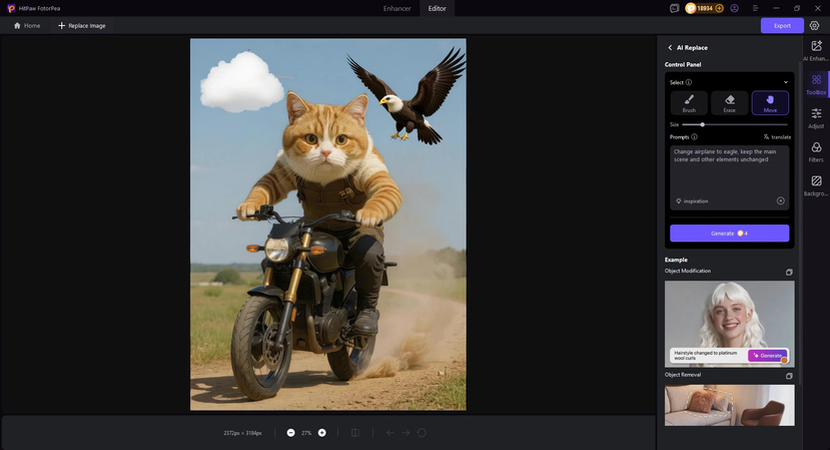
Task: Click the brush Size slider handle
Action: tap(702, 124)
